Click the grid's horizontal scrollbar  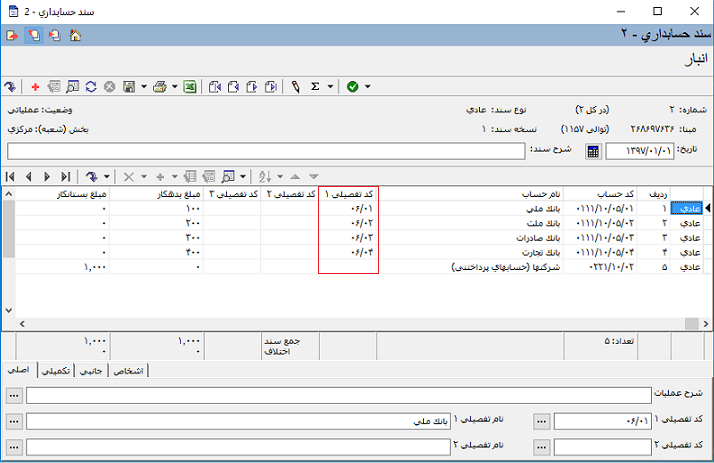350,324
